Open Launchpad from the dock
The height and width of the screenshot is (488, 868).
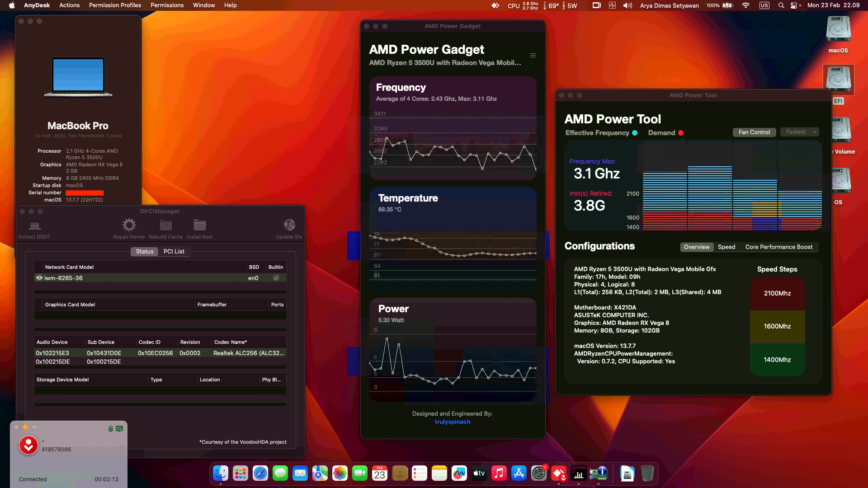point(241,473)
